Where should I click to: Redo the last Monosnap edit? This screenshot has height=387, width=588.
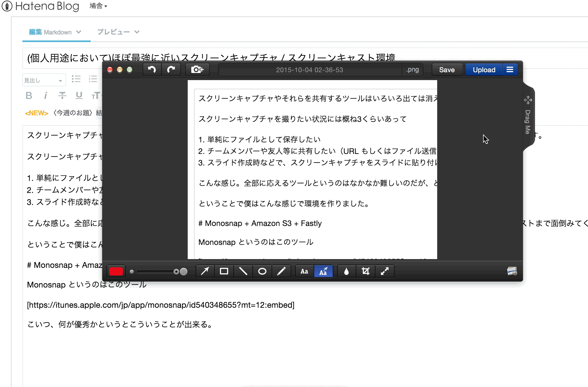point(171,70)
